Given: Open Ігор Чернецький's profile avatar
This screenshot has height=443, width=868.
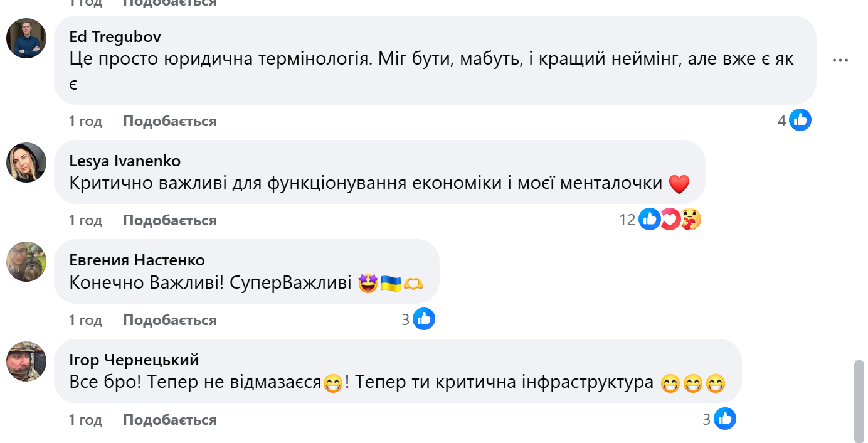Looking at the screenshot, I should point(26,361).
